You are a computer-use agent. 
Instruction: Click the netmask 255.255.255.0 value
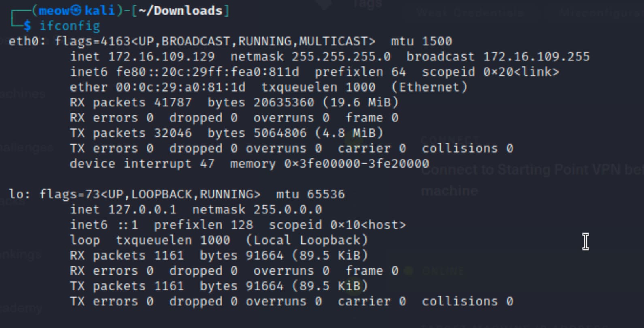coord(341,57)
